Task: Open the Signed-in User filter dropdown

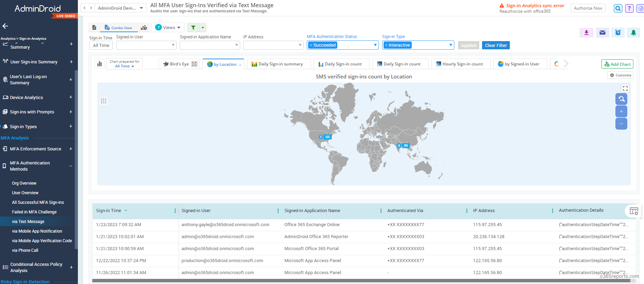Action: point(146,45)
